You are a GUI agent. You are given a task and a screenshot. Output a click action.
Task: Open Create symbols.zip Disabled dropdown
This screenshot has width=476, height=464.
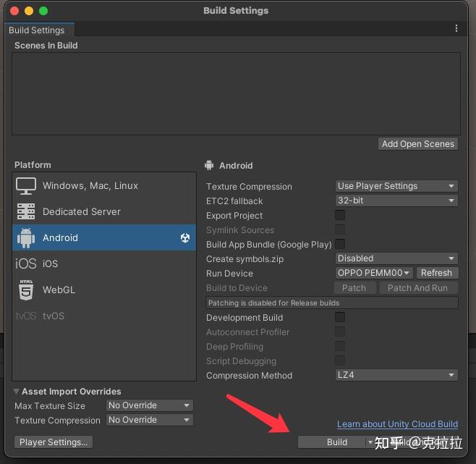pos(396,258)
